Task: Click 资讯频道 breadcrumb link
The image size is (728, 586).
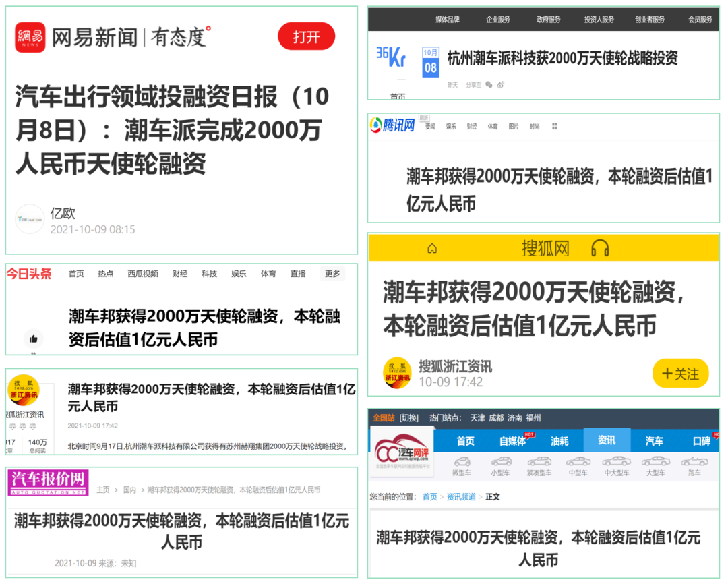Action: pyautogui.click(x=461, y=497)
